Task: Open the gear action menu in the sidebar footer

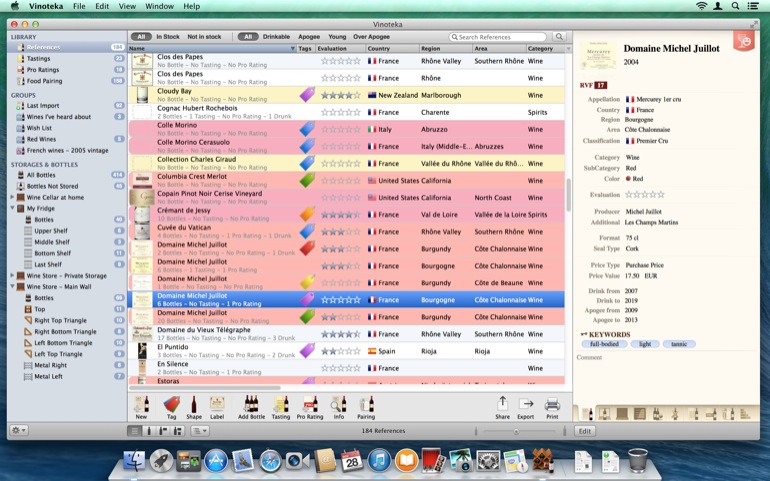Action: (19, 430)
